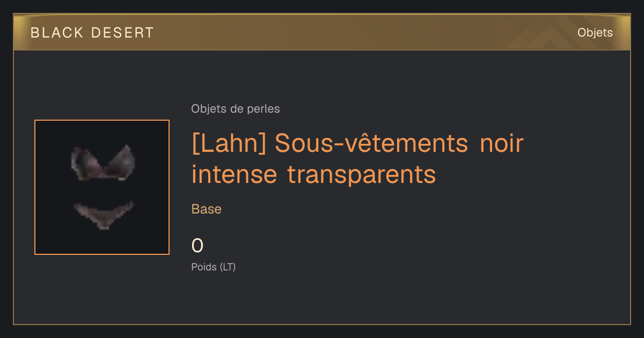The image size is (644, 338).
Task: Open the Objets link in header
Action: pyautogui.click(x=595, y=33)
